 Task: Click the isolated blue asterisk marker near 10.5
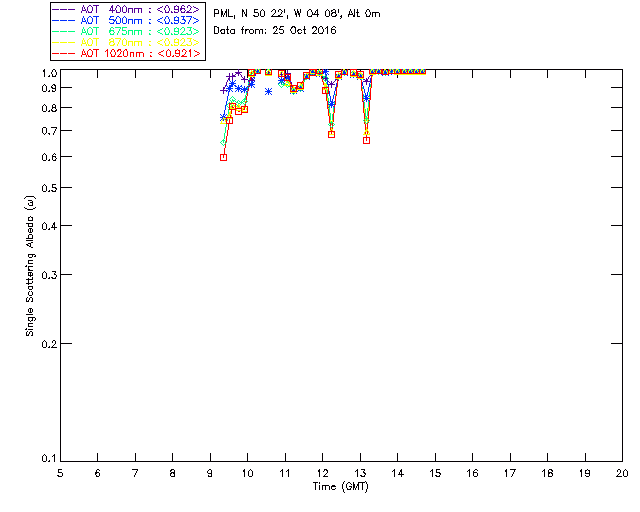tap(268, 92)
